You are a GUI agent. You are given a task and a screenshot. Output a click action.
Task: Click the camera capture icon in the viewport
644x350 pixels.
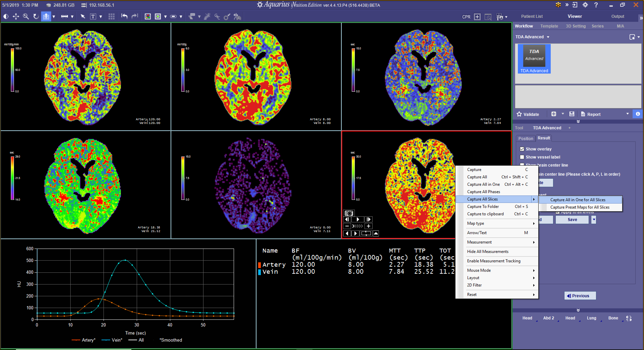click(349, 213)
